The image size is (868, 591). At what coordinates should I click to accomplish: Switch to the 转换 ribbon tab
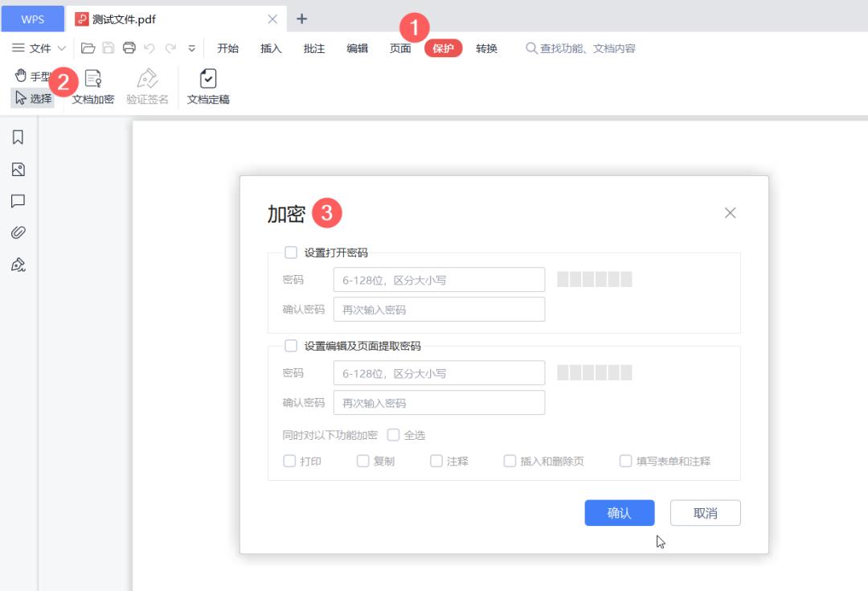pos(487,47)
